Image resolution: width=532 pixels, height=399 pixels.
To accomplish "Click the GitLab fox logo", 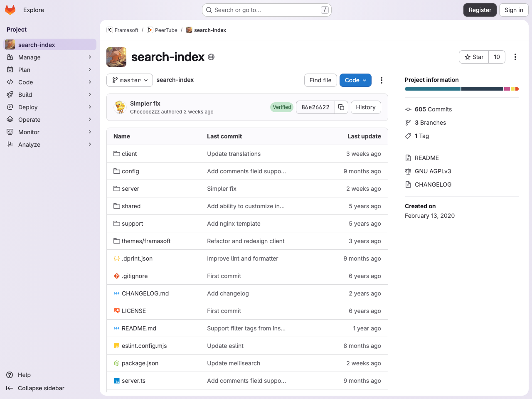I will tap(10, 10).
